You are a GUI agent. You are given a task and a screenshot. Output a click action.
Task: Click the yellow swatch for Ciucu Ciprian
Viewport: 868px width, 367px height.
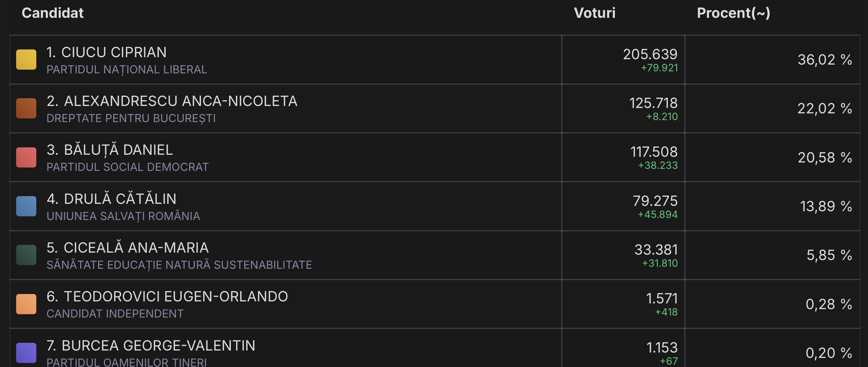(26, 59)
